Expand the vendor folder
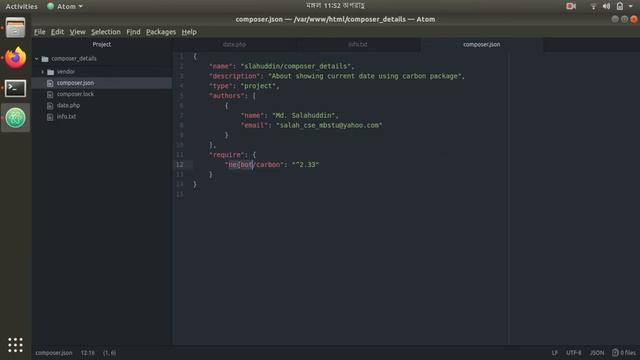Screen dimensions: 640x360 (x=42, y=72)
